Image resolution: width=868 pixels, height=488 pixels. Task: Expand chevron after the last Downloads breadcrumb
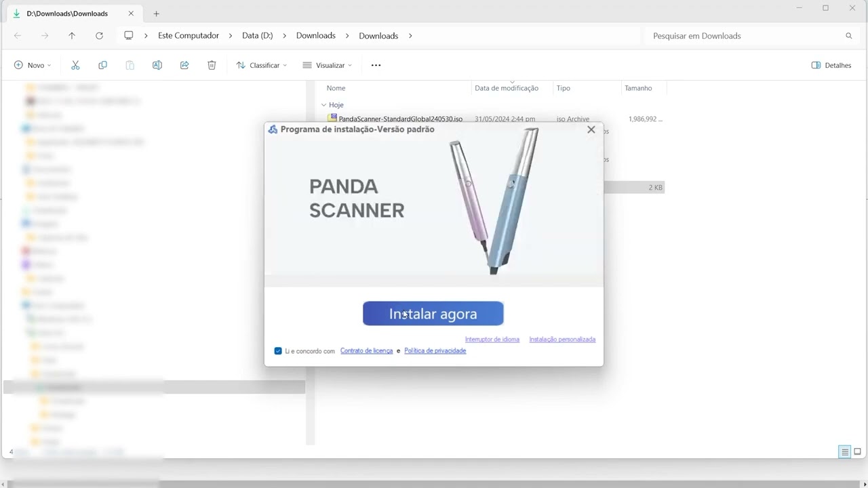[410, 36]
